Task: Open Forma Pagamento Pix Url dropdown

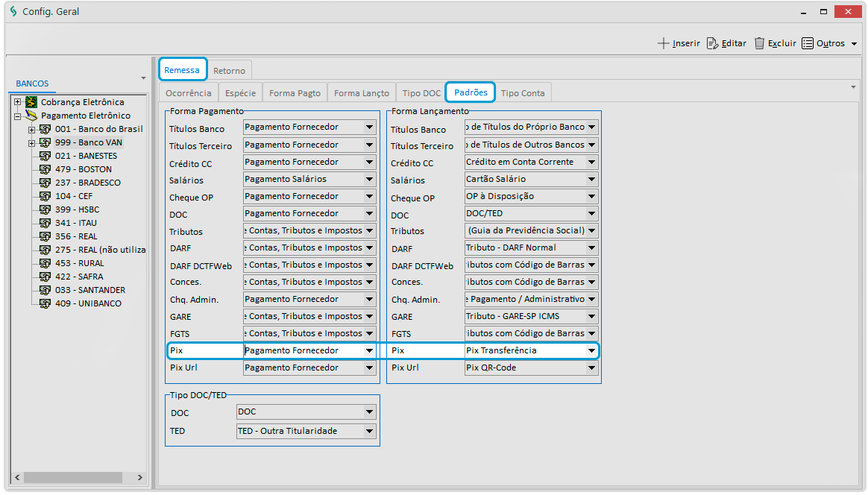Action: pyautogui.click(x=369, y=368)
